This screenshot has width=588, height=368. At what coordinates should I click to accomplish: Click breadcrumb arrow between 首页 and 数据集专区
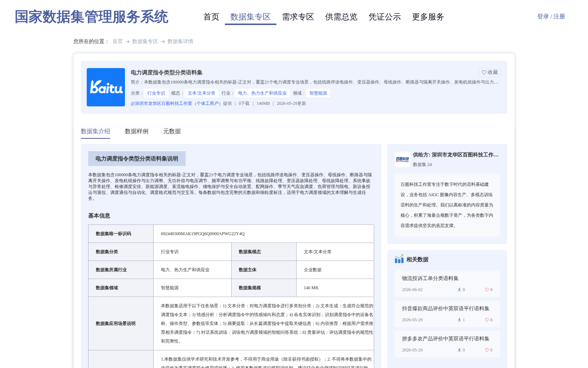(x=128, y=42)
